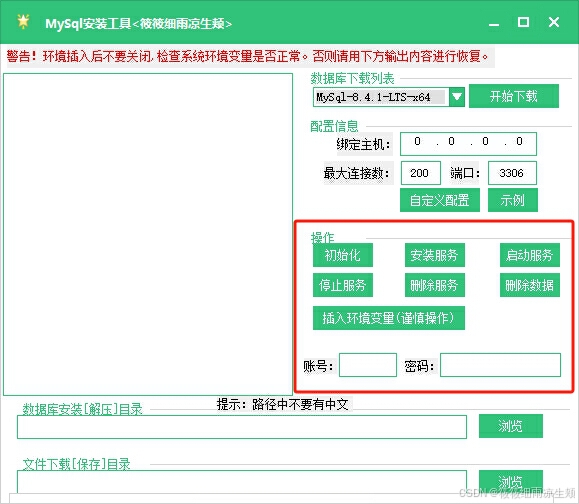This screenshot has width=579, height=504.
Task: Click the 自定义配置 button
Action: click(439, 200)
